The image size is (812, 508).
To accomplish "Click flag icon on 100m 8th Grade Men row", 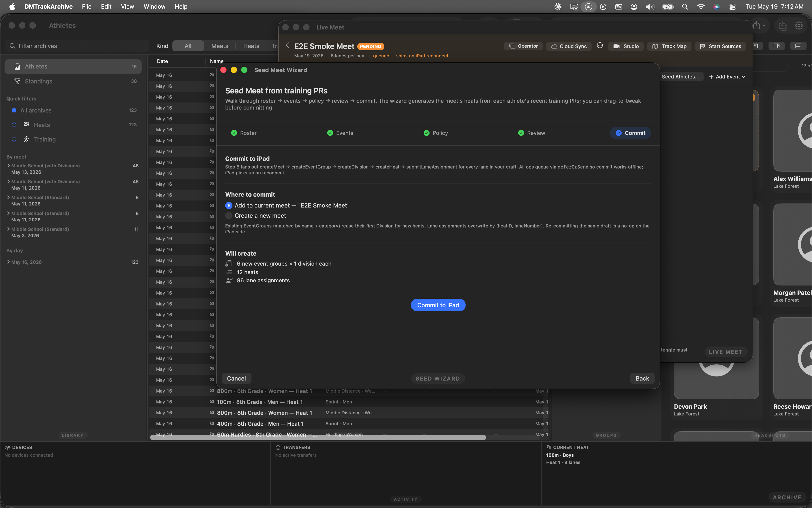I will click(212, 402).
